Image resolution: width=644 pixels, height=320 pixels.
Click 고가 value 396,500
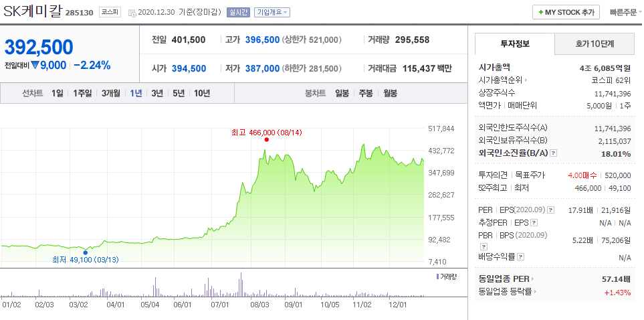pyautogui.click(x=262, y=40)
